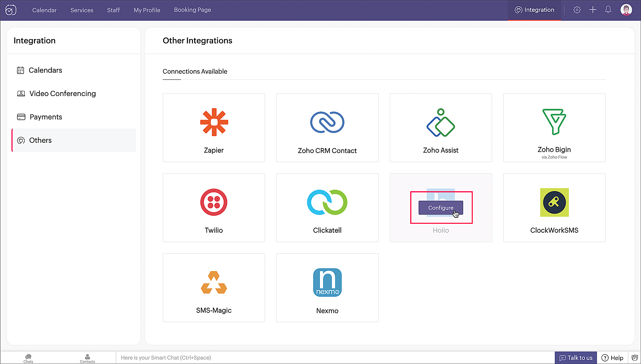Click the Nexmo blue logo
This screenshot has width=641, height=364.
point(327,282)
